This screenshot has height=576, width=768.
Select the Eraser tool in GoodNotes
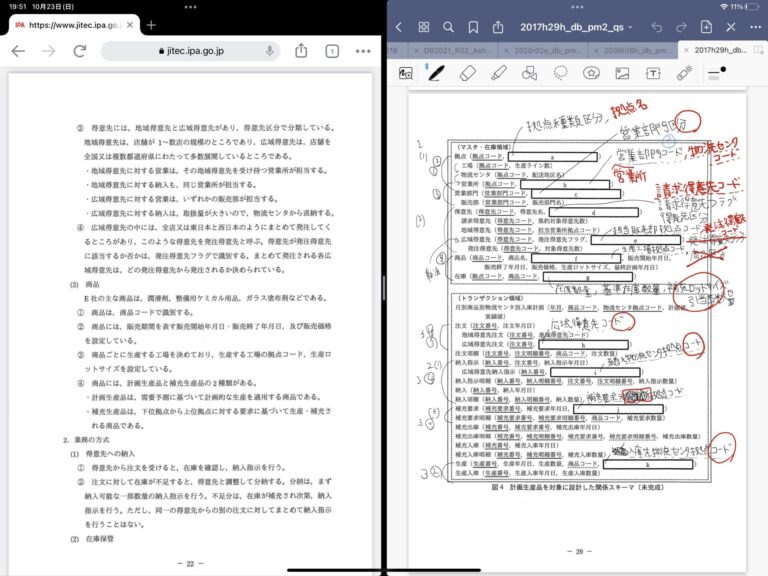click(468, 73)
